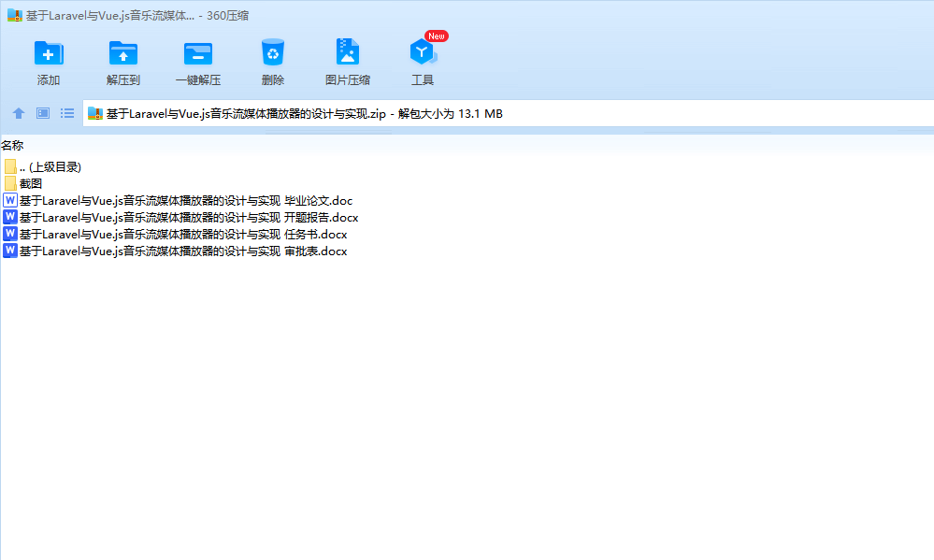Click the 解压到 (Extract to) icon
The width and height of the screenshot is (934, 560).
point(123,53)
